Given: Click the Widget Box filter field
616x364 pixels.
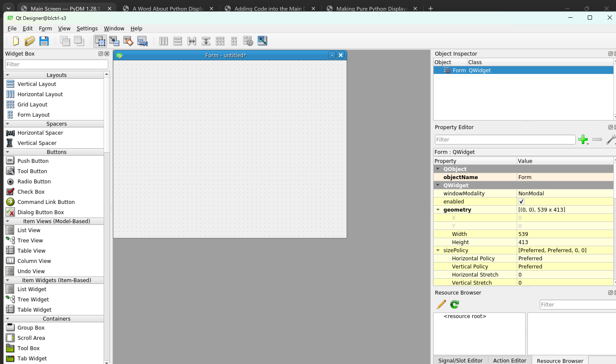Looking at the screenshot, I should point(57,64).
